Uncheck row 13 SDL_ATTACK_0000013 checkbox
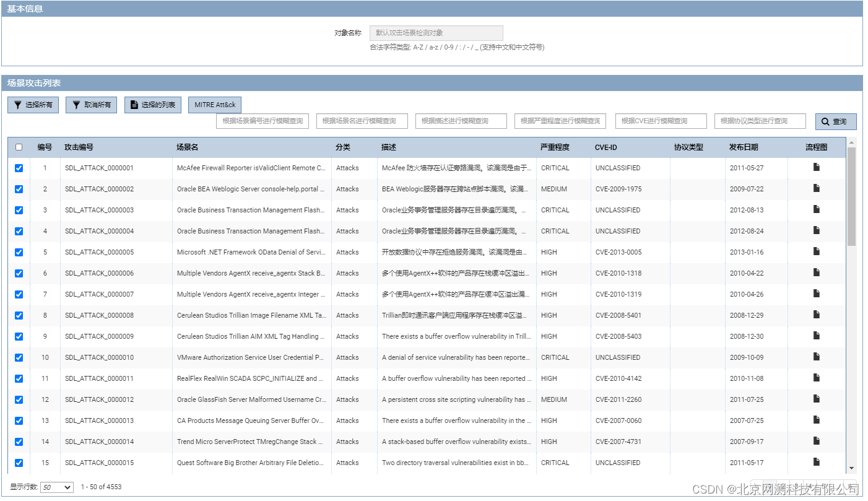This screenshot has height=501, width=868. pos(19,420)
